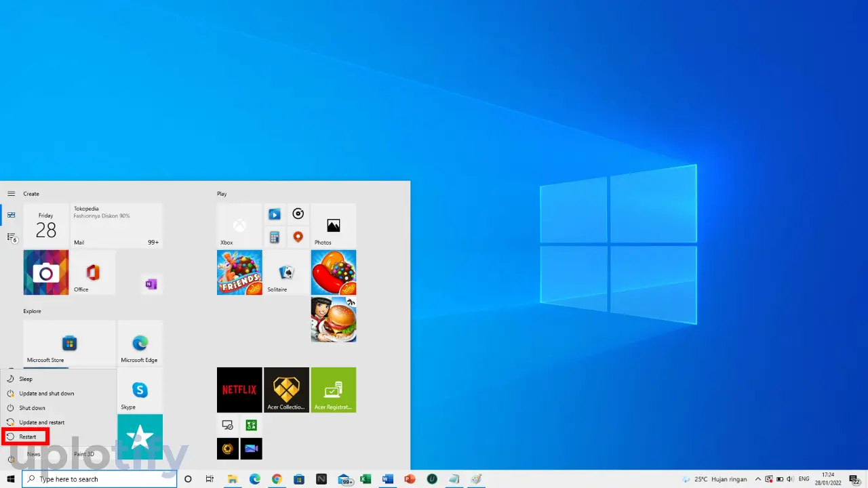Open the Solitaire tile
Image resolution: width=868 pixels, height=488 pixels.
click(x=286, y=272)
